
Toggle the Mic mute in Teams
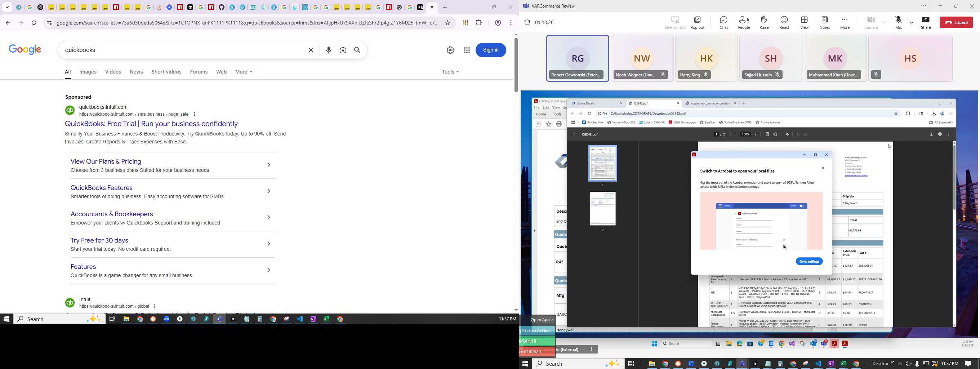898,22
